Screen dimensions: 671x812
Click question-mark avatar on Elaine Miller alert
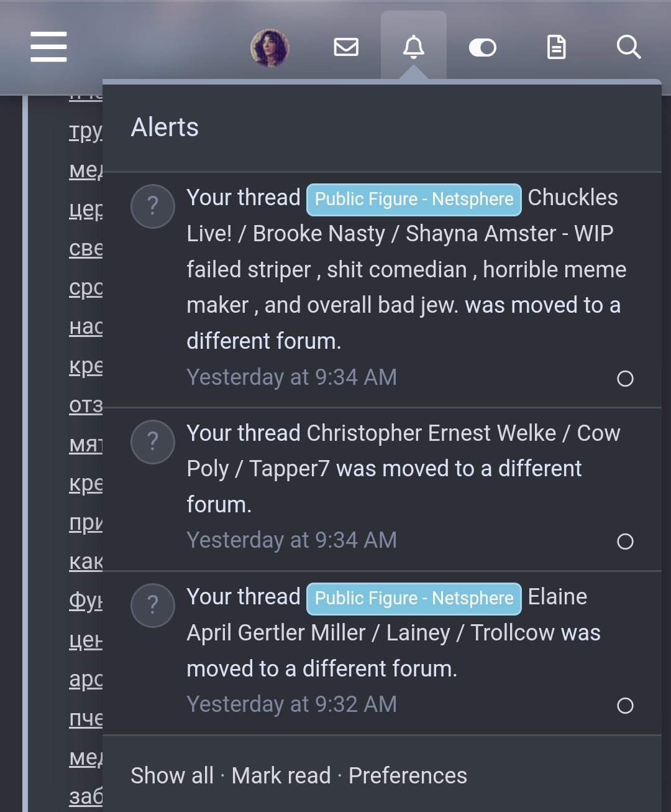click(x=153, y=605)
